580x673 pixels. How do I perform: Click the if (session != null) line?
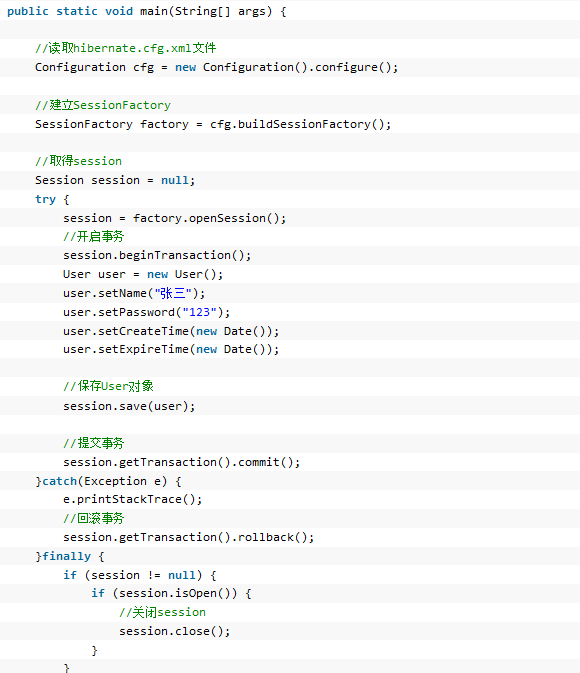point(140,576)
